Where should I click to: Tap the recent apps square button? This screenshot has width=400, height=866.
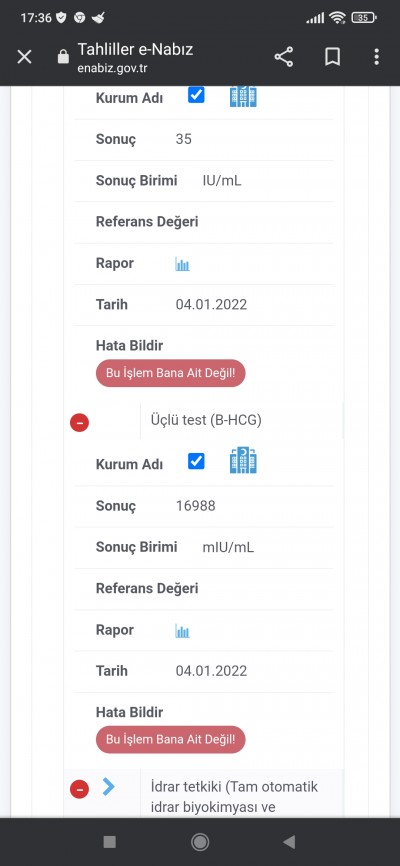point(109,842)
